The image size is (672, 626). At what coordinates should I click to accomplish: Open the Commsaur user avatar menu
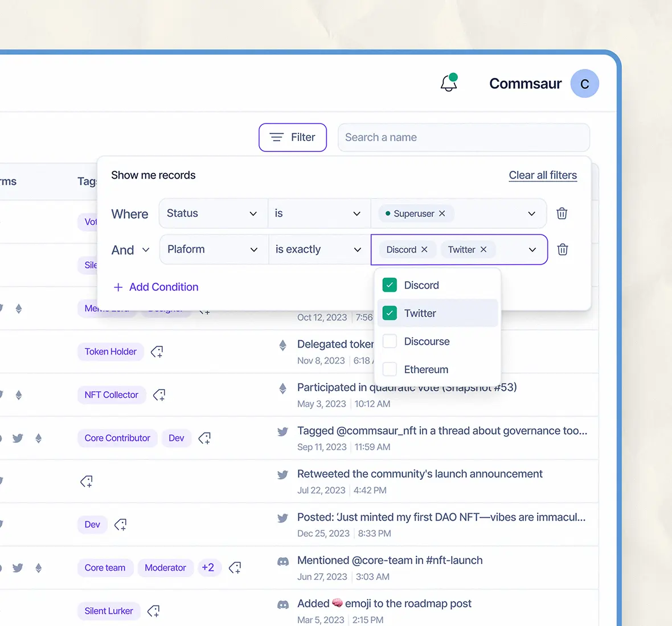(584, 84)
